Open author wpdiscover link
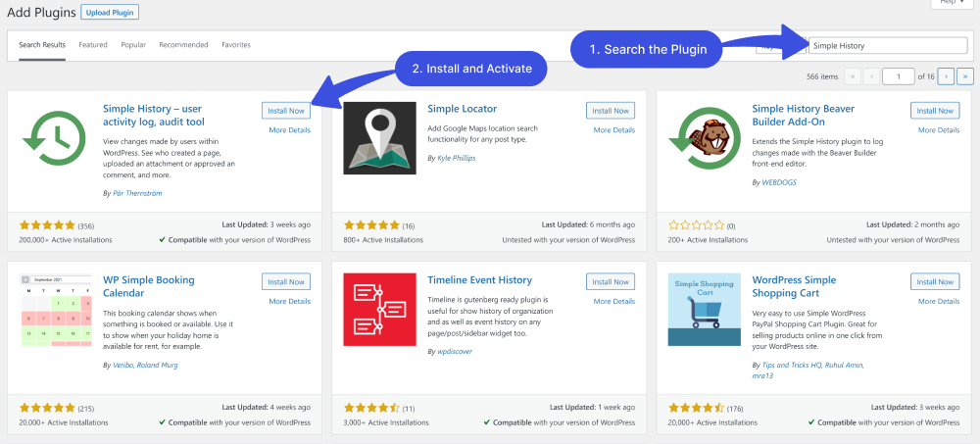The image size is (980, 444). click(x=455, y=352)
